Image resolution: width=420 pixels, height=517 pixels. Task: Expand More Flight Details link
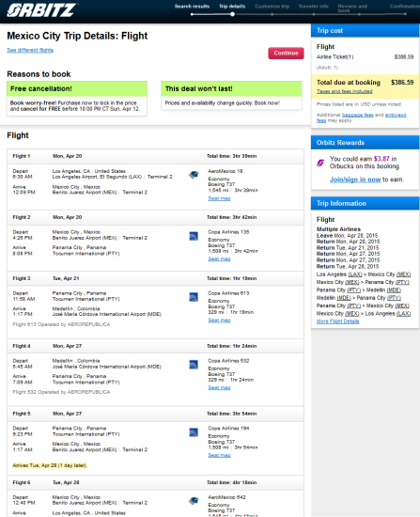click(x=337, y=321)
